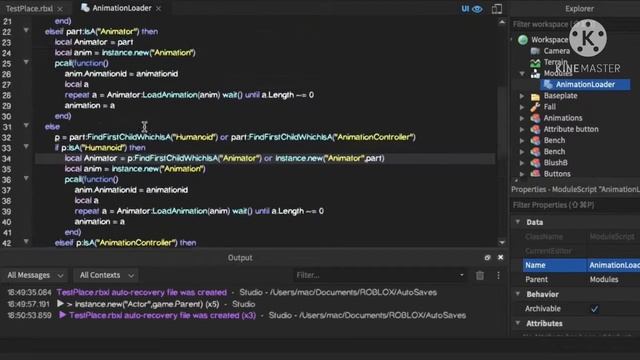This screenshot has width=640, height=360.
Task: Click the Terrain icon in Explorer
Action: [535, 63]
